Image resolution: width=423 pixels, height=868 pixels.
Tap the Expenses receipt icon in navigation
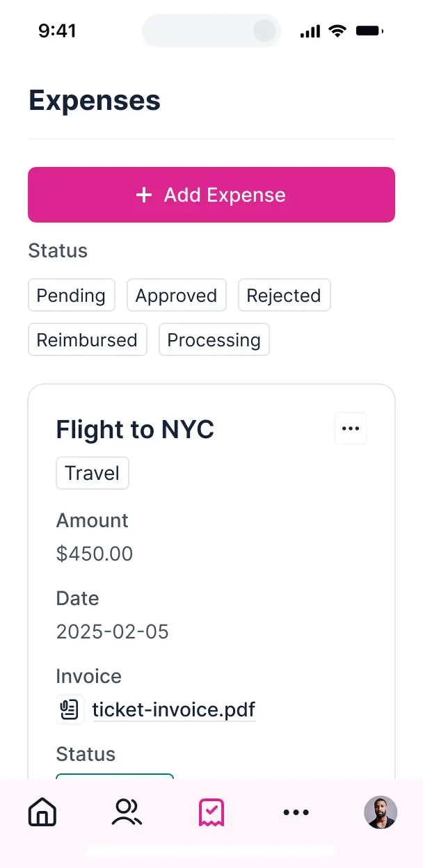(x=211, y=812)
